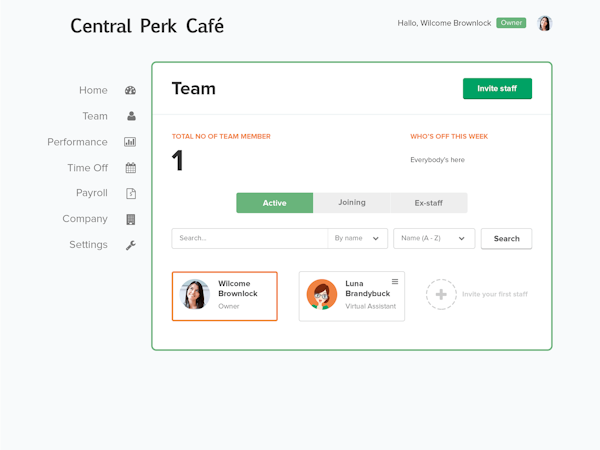Open Luna Brandybuck avatar thumbnail
600x450 pixels.
click(322, 294)
